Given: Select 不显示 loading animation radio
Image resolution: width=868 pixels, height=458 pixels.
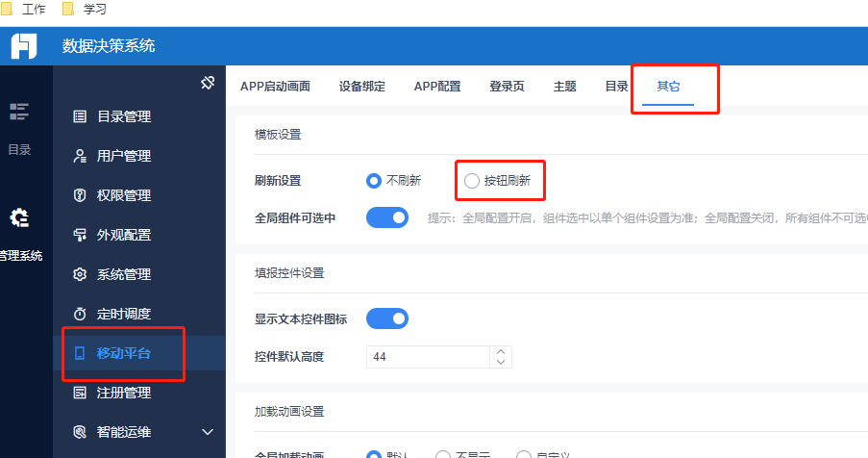Looking at the screenshot, I should [x=443, y=455].
